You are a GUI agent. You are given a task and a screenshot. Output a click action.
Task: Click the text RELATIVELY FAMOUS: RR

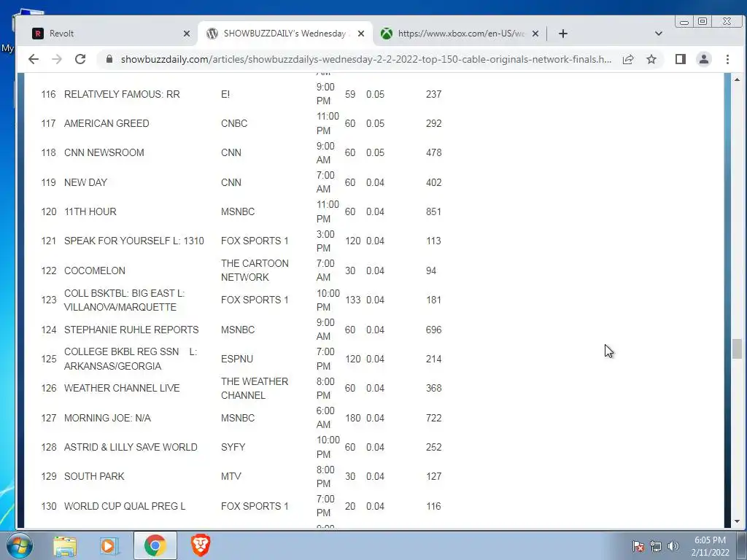coord(122,94)
